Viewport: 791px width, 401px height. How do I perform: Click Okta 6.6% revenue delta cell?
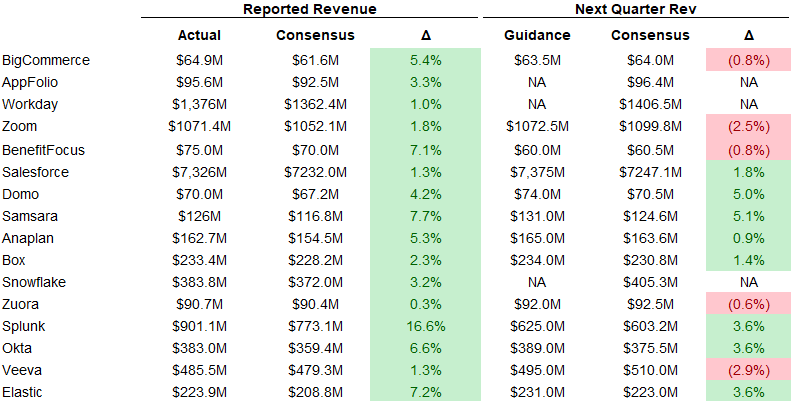pos(426,348)
